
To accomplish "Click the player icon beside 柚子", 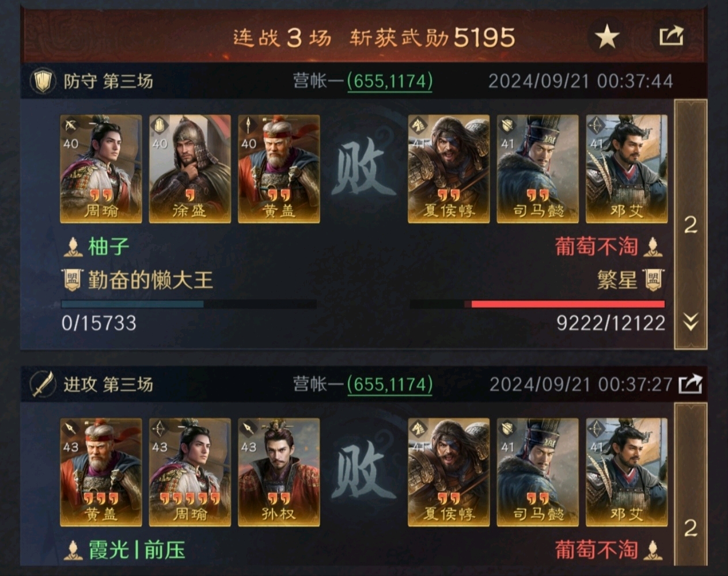I will (x=73, y=247).
